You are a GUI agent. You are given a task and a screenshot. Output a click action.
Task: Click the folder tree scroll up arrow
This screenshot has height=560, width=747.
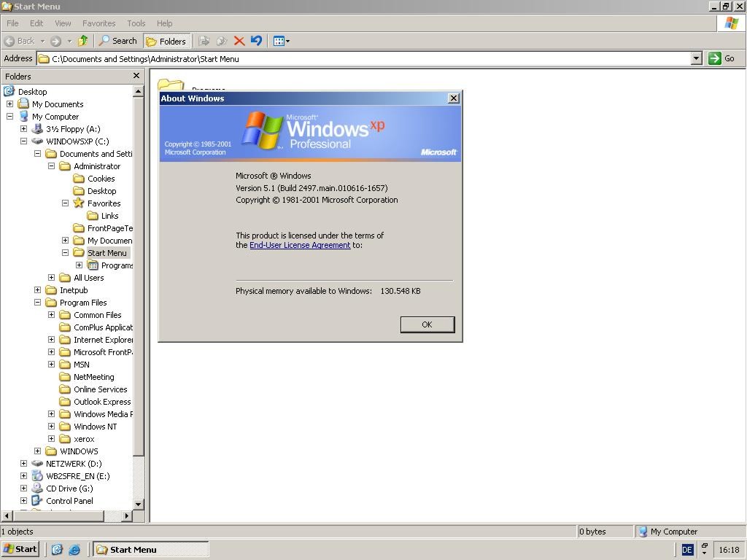coord(138,91)
